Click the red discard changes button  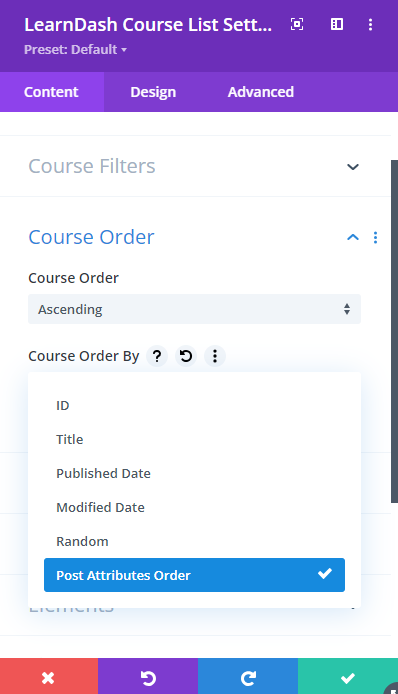coord(49,676)
